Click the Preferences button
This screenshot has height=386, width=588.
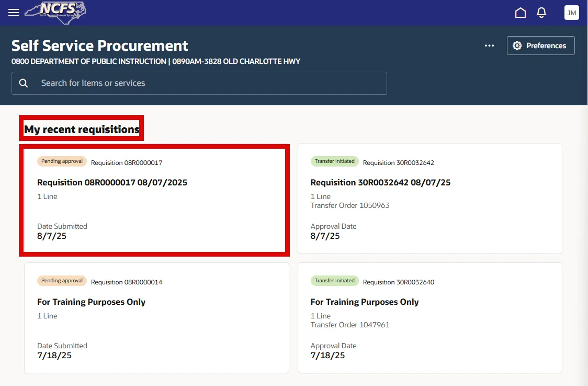[x=541, y=46]
